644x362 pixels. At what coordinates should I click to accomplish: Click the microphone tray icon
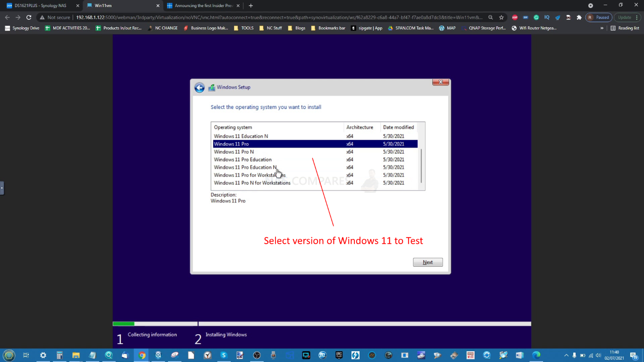pos(574,355)
